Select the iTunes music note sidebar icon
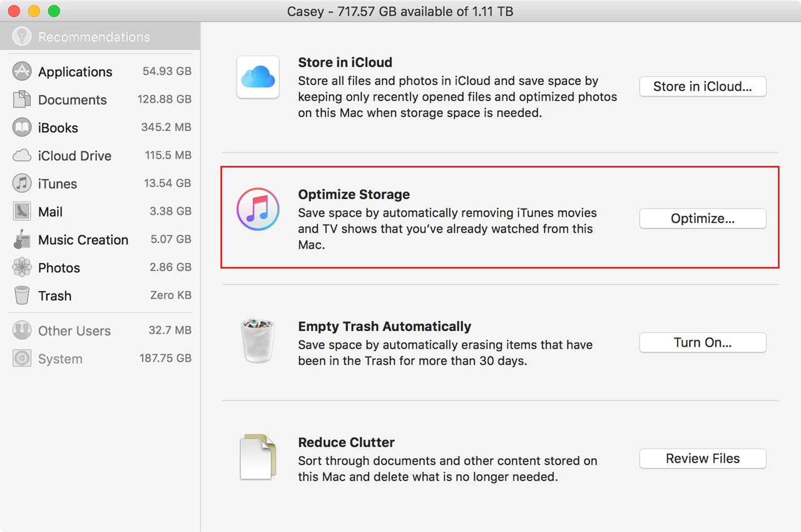This screenshot has height=532, width=801. [x=22, y=183]
